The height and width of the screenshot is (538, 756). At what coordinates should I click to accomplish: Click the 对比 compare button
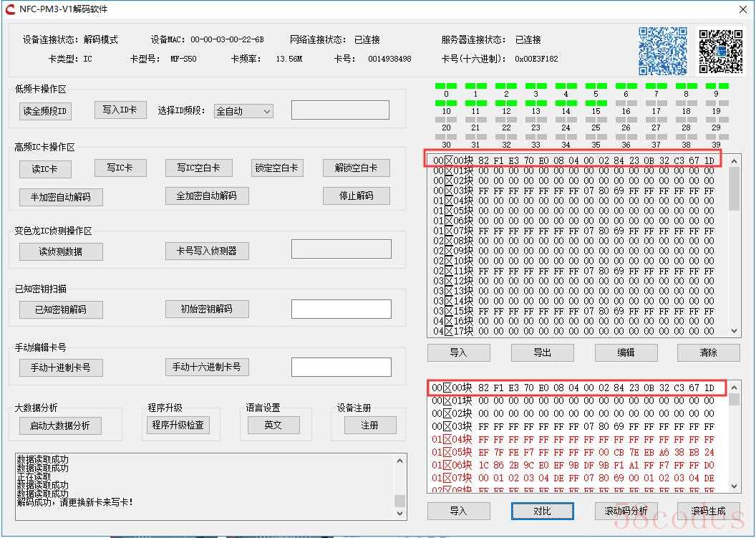[x=543, y=511]
